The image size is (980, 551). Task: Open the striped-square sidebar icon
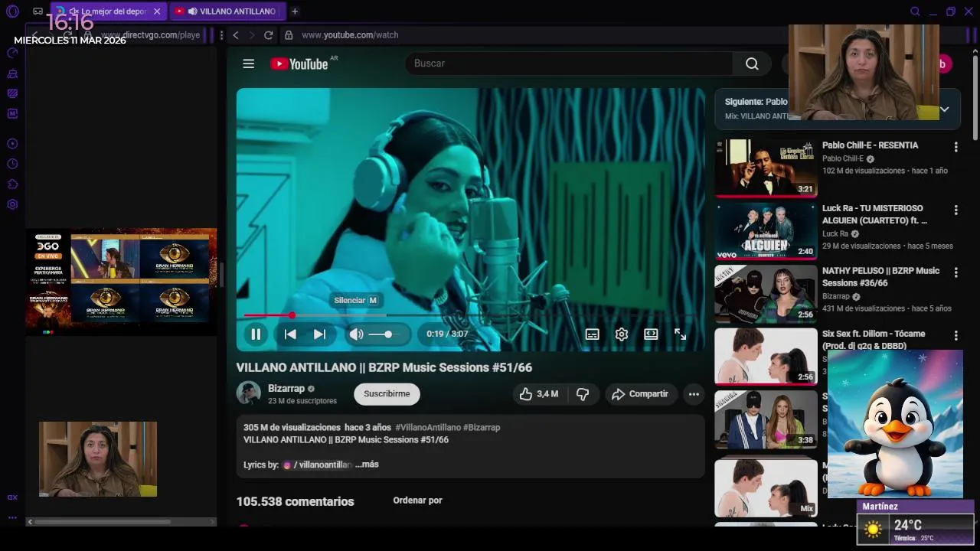[x=12, y=93]
